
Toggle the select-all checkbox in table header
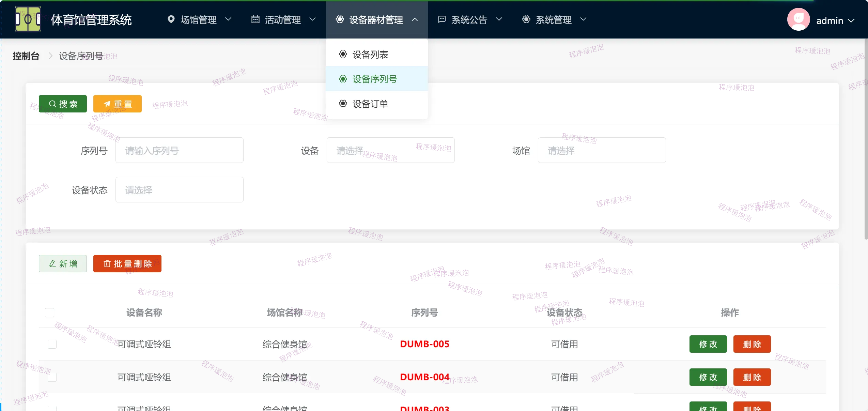[49, 313]
